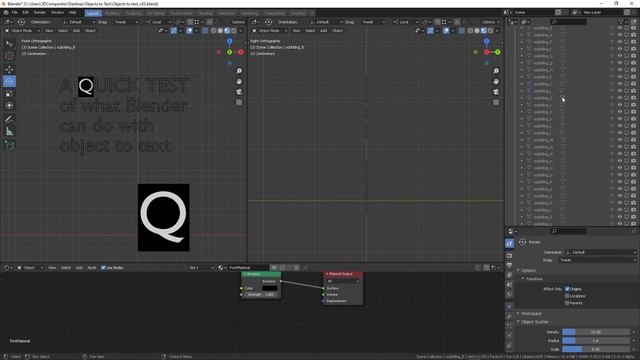Select the Scale tool
The width and height of the screenshot is (640, 360).
[x=9, y=93]
